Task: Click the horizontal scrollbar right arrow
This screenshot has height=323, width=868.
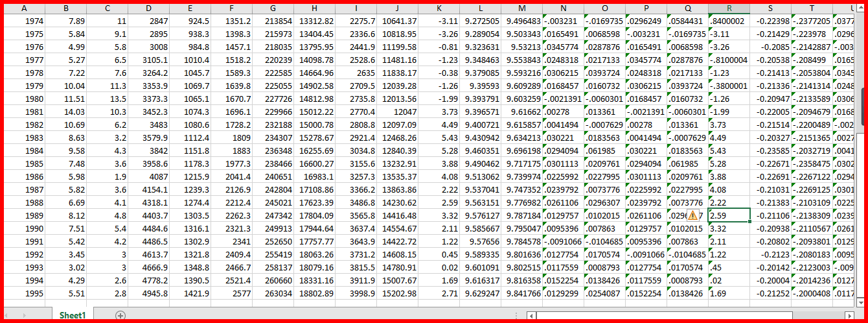Action: point(849,315)
